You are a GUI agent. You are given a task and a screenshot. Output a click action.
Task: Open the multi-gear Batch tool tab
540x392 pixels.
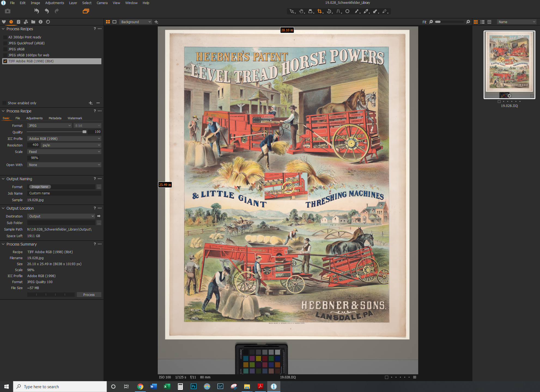[x=26, y=22]
